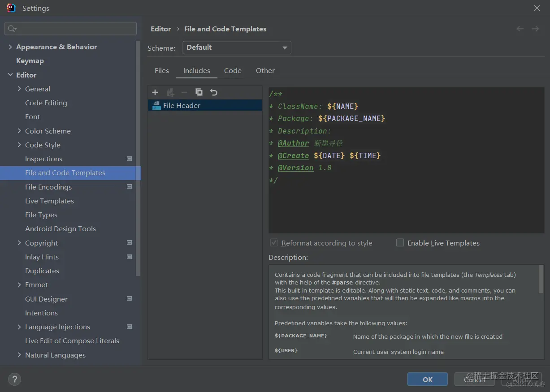This screenshot has height=392, width=550.
Task: Open the Other tab
Action: point(265,71)
